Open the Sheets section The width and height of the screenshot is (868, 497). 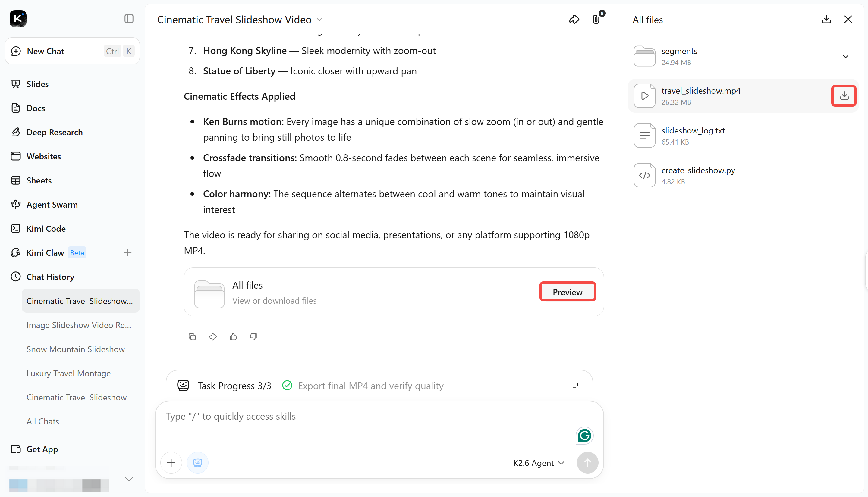(x=39, y=180)
